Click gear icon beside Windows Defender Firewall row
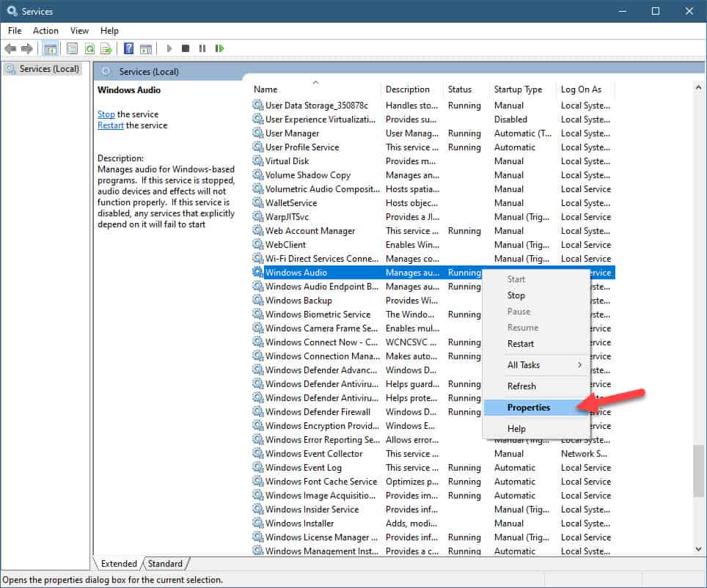This screenshot has width=707, height=588. [x=257, y=412]
